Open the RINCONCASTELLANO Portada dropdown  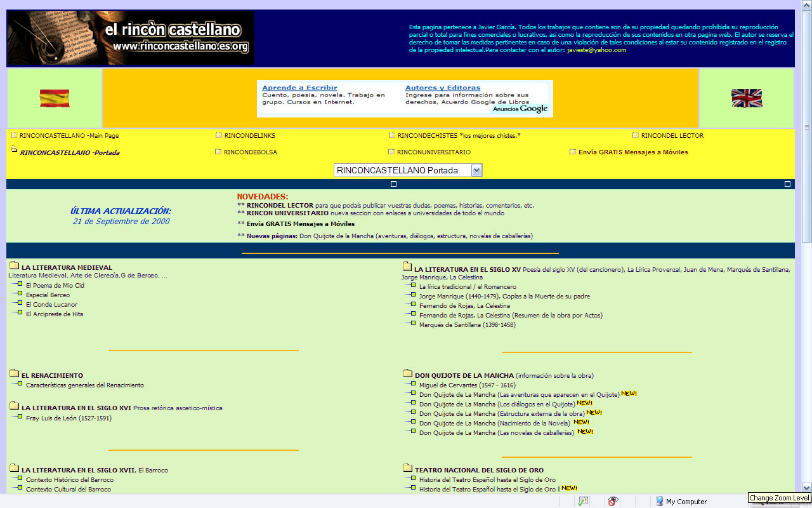click(476, 170)
